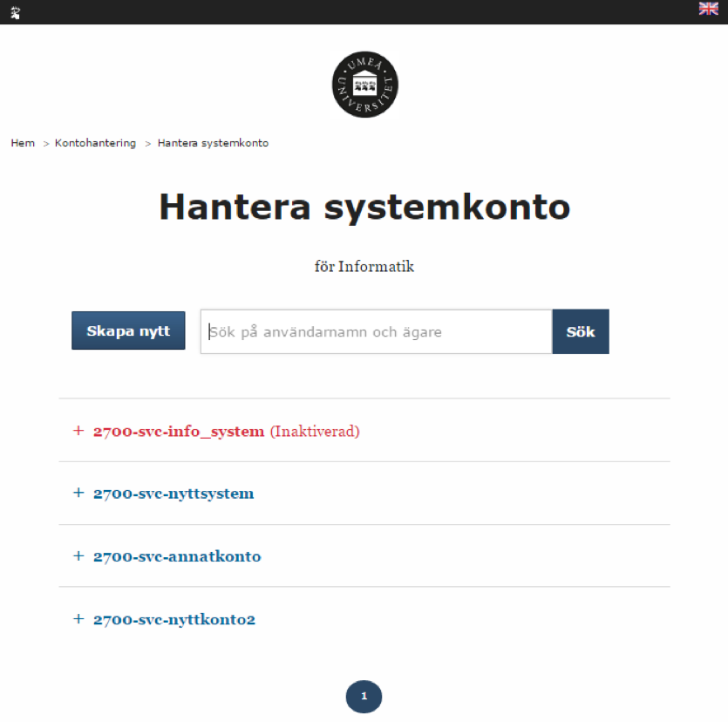The width and height of the screenshot is (728, 722).
Task: Expand plus icon for 2700-svc-nyttsystem
Action: pos(78,493)
